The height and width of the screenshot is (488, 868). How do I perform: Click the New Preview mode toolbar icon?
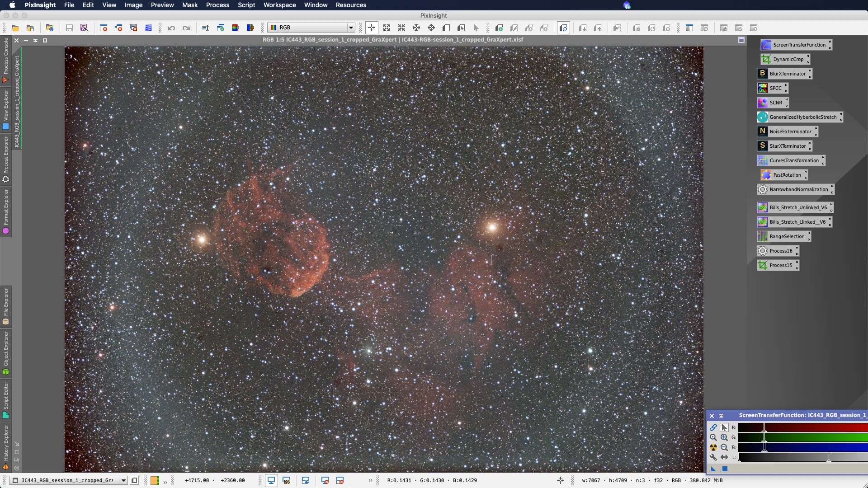click(x=446, y=28)
